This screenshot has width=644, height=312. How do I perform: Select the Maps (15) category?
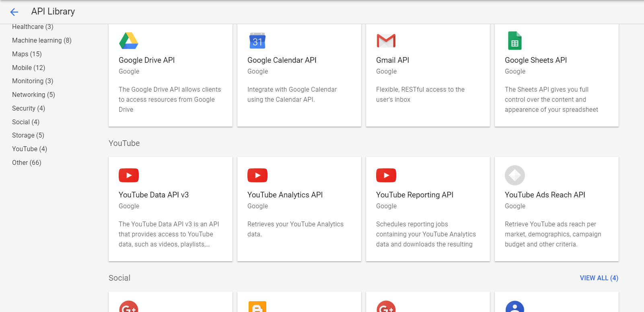(27, 54)
